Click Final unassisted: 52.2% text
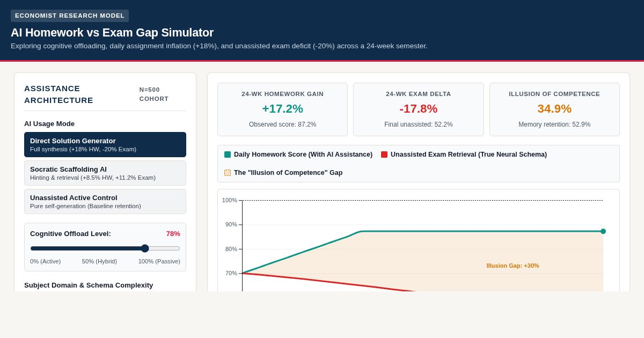 pyautogui.click(x=419, y=124)
